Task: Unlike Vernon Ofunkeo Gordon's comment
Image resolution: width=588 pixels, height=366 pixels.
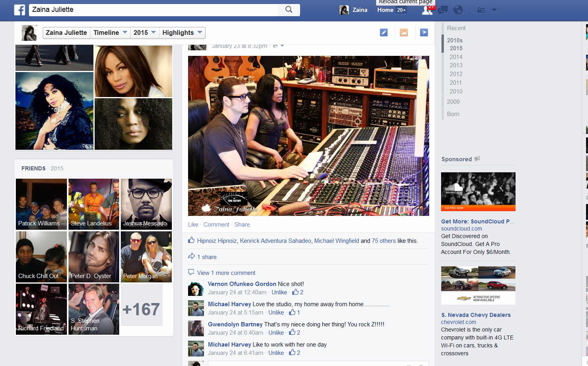Action: point(279,292)
